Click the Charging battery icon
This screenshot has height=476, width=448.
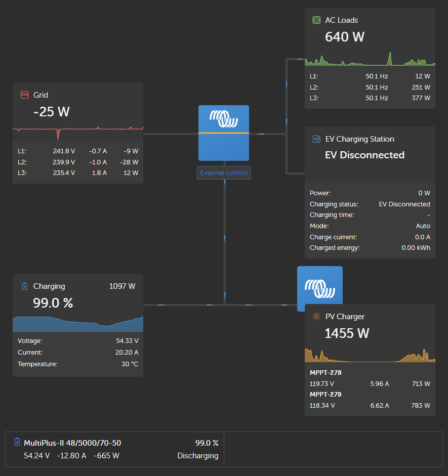click(x=24, y=286)
